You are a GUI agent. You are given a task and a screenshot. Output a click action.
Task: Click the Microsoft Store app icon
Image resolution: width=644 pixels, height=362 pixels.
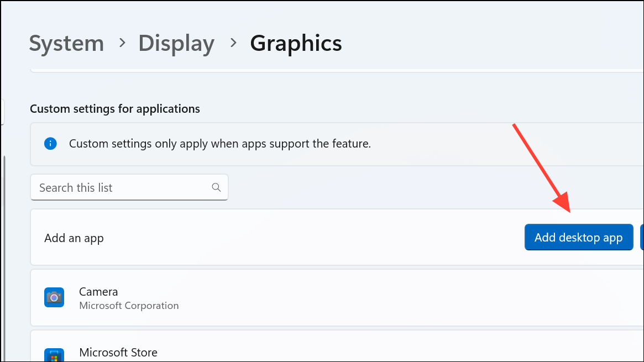pos(54,355)
